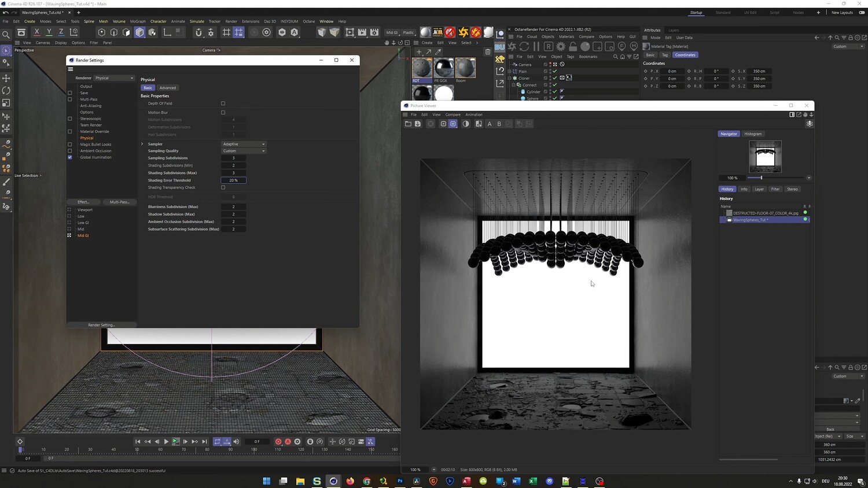Click the autokeying button in timeline
The height and width of the screenshot is (488, 868).
coord(288,442)
